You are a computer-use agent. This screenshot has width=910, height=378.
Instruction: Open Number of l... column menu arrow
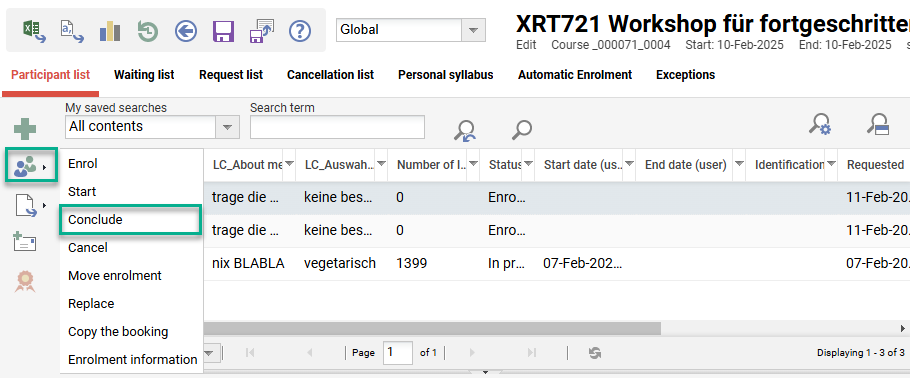point(473,164)
